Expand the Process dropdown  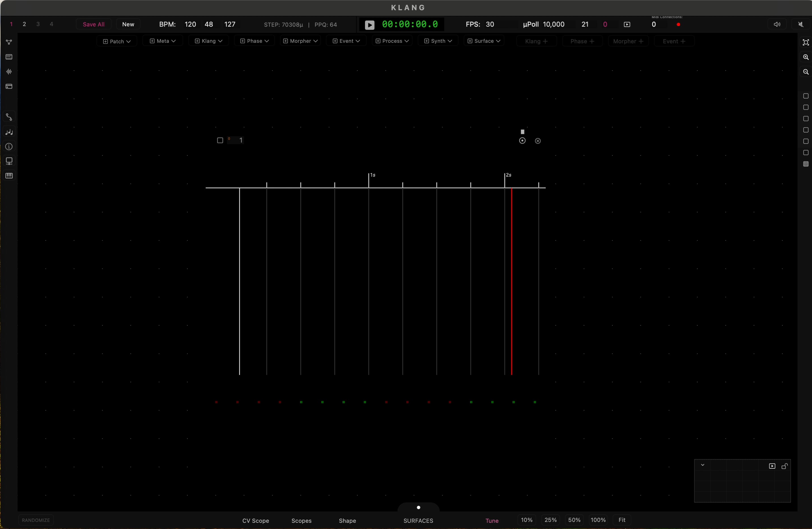392,41
